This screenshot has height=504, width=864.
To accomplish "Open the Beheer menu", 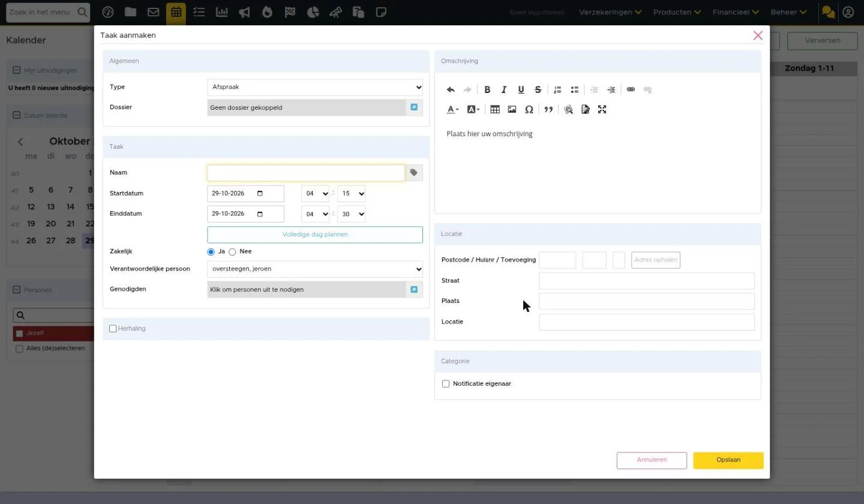I will pos(788,12).
